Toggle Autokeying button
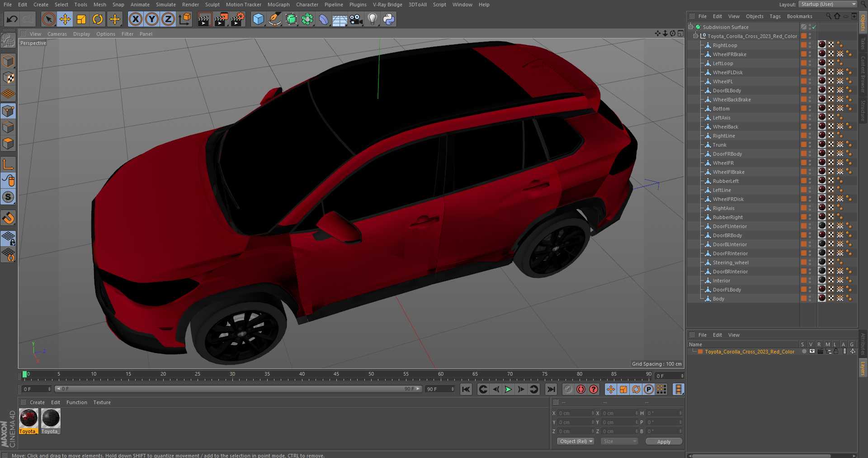868x458 pixels. 581,389
